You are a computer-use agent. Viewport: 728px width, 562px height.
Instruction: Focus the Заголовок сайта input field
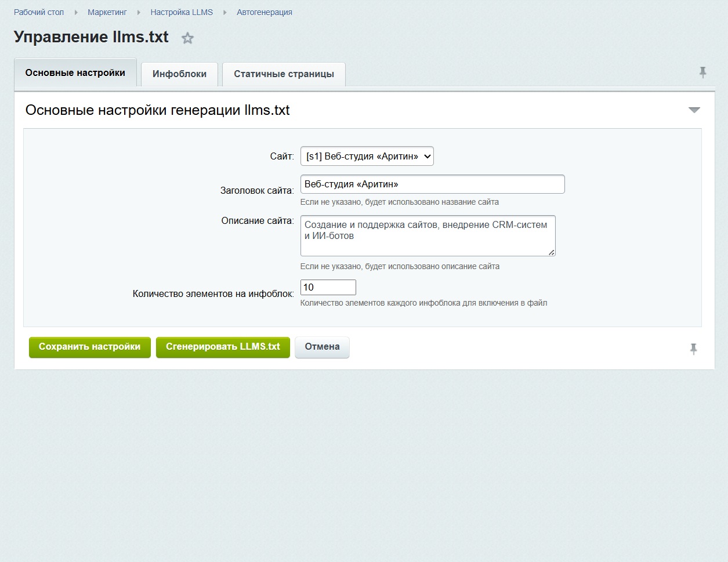point(432,184)
